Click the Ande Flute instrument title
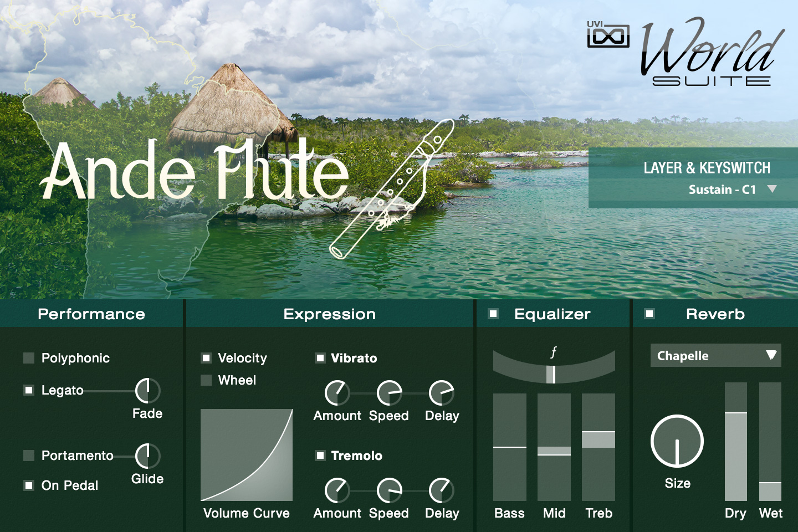798x532 pixels. tap(195, 170)
